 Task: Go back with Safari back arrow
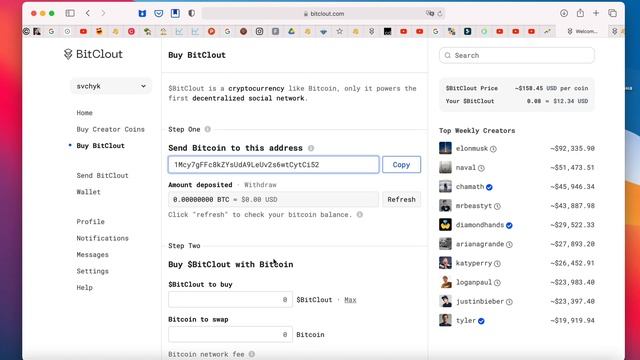88,13
